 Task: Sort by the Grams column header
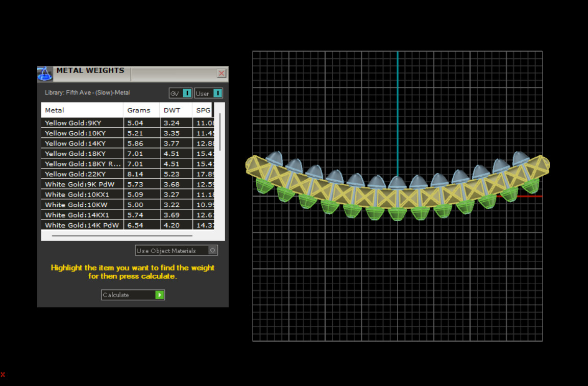coord(141,110)
